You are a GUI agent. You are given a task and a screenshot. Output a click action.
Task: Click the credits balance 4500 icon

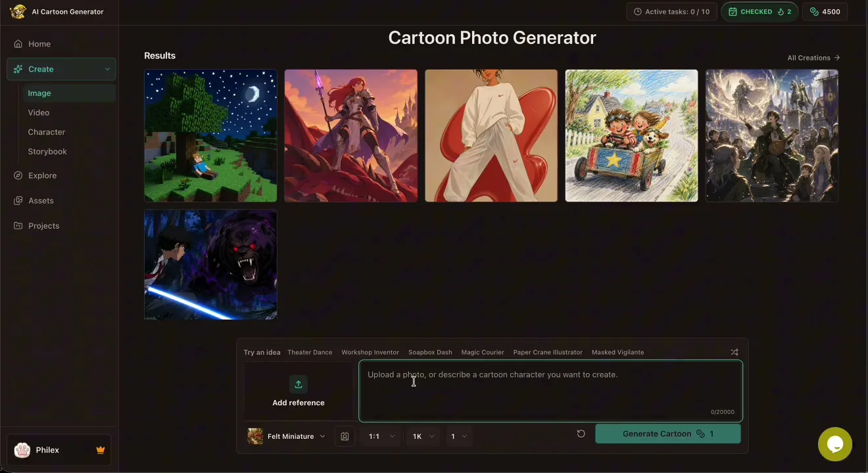pyautogui.click(x=814, y=12)
